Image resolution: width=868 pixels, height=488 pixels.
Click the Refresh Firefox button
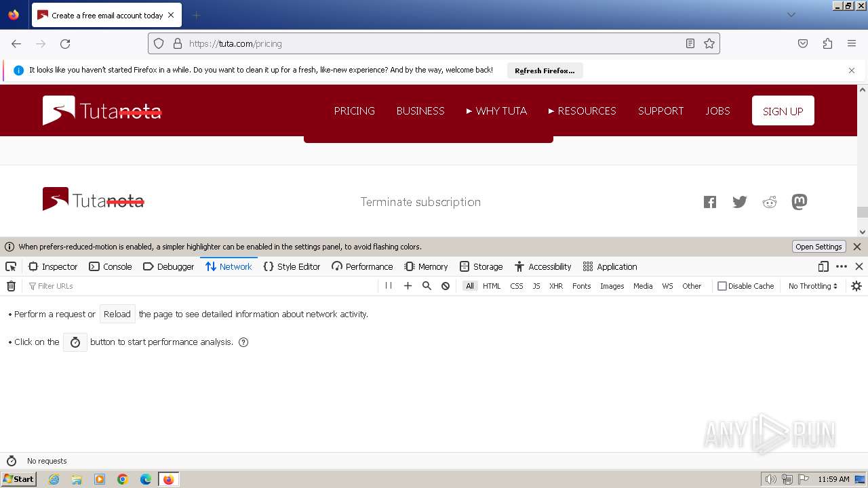[545, 70]
